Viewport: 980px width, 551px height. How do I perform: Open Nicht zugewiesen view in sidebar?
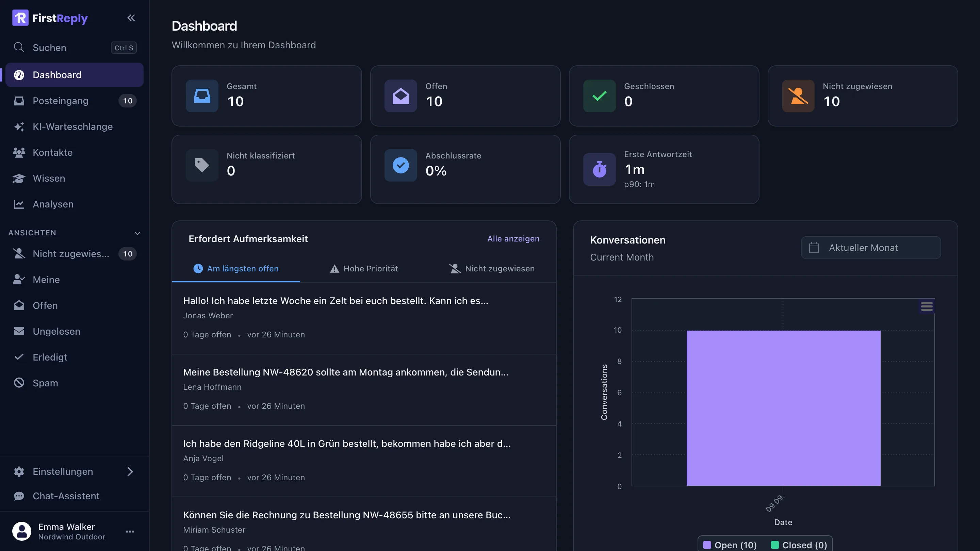pyautogui.click(x=75, y=254)
